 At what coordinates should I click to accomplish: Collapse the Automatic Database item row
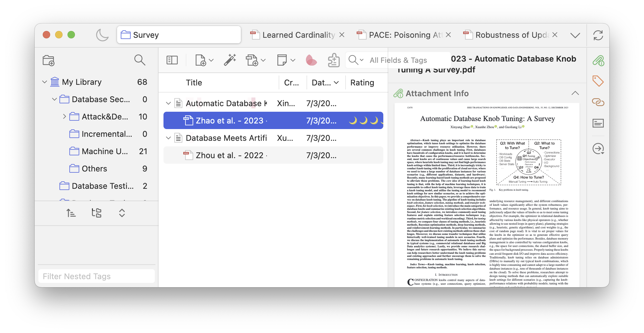coord(168,103)
